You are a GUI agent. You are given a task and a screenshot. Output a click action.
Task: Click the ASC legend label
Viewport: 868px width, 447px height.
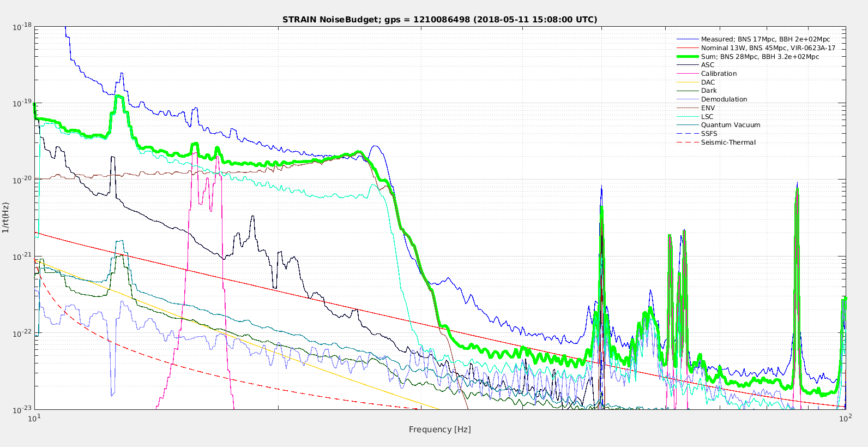[x=708, y=65]
